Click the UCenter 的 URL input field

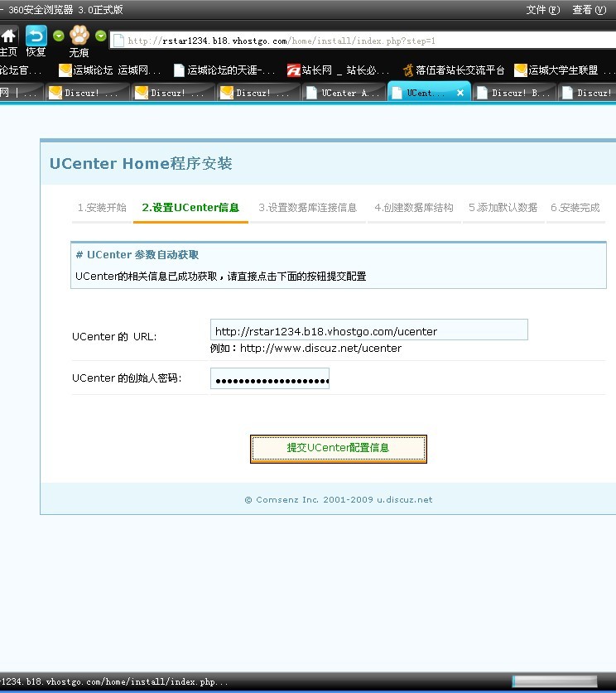(369, 330)
